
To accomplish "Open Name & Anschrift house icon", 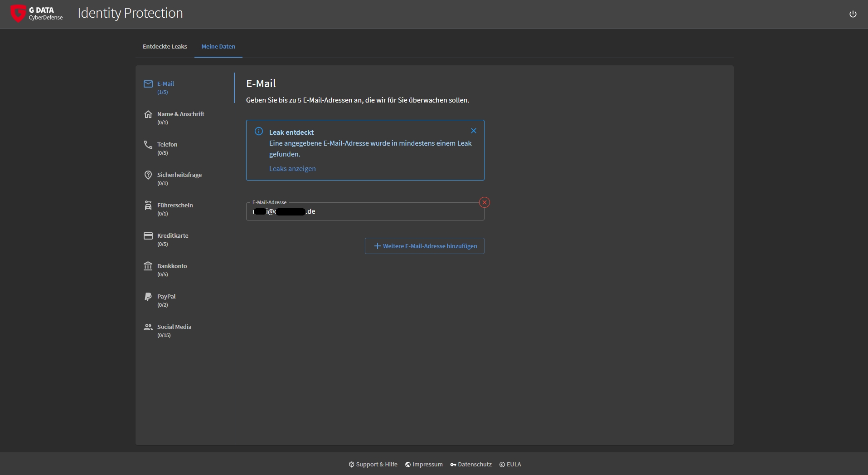I will pos(148,114).
